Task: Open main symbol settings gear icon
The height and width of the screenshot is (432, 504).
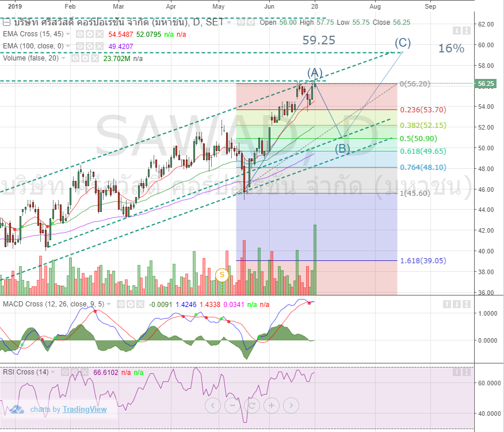Action: tap(251, 22)
